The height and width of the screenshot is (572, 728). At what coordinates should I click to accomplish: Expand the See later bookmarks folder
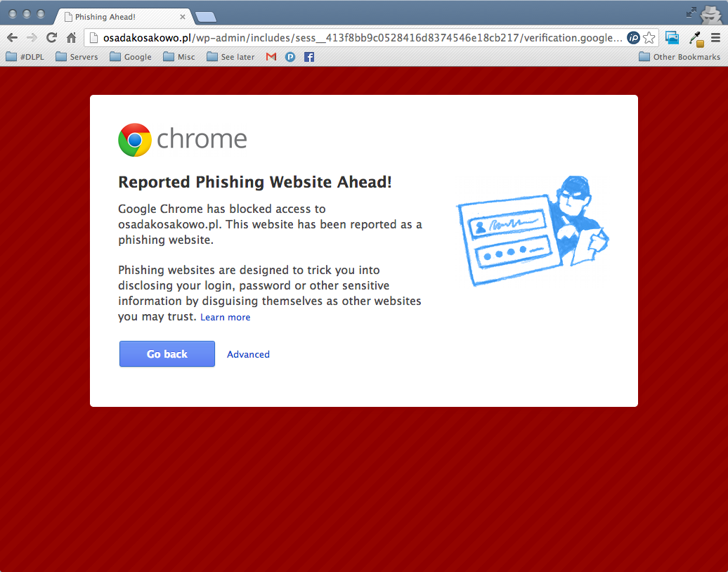point(230,57)
